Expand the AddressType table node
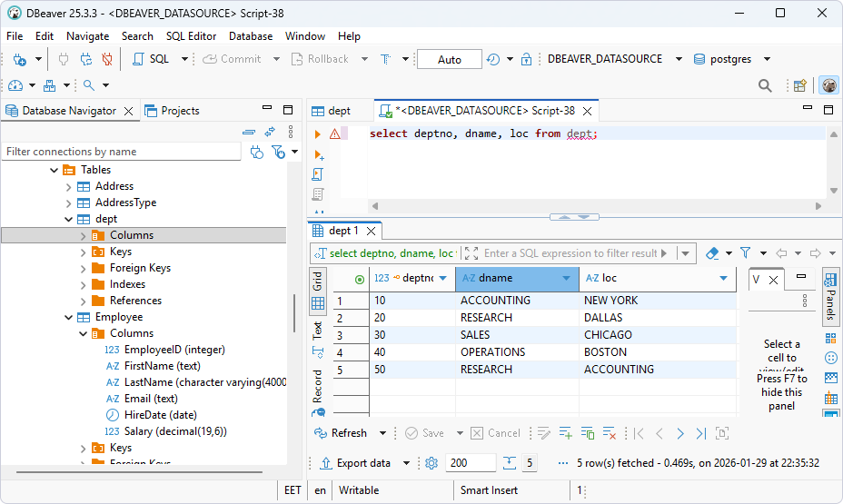This screenshot has height=504, width=843. pyautogui.click(x=68, y=203)
